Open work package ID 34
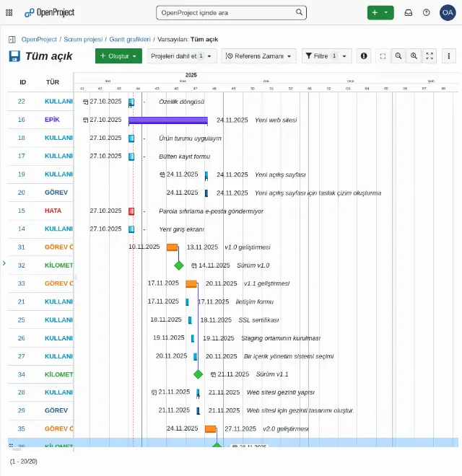 click(x=21, y=374)
